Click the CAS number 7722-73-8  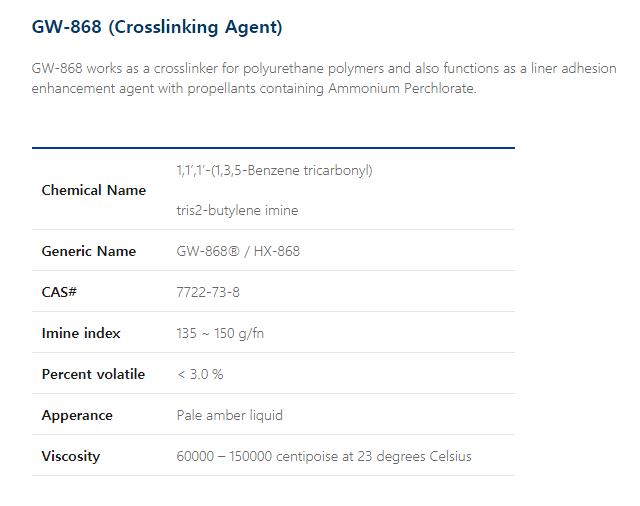tap(207, 292)
